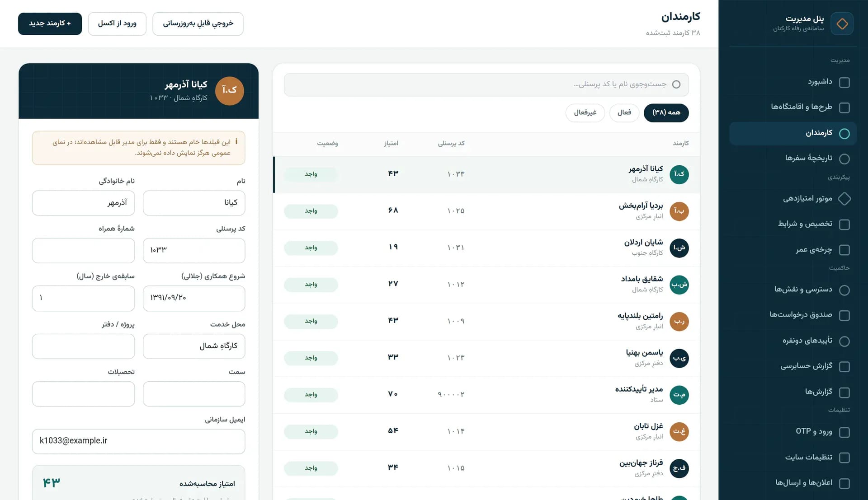Click the employee search field
The height and width of the screenshot is (500, 868).
486,84
